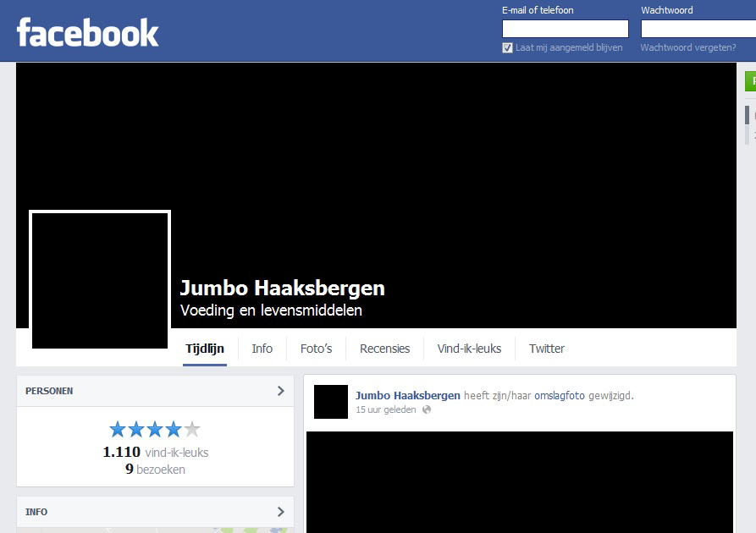The image size is (756, 533).
Task: Expand the Personen section chevron
Action: [281, 391]
